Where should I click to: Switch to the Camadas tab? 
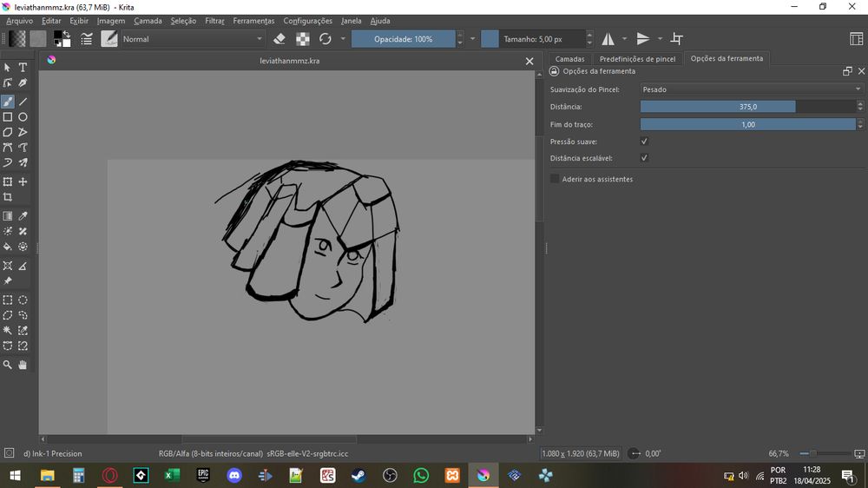click(569, 59)
